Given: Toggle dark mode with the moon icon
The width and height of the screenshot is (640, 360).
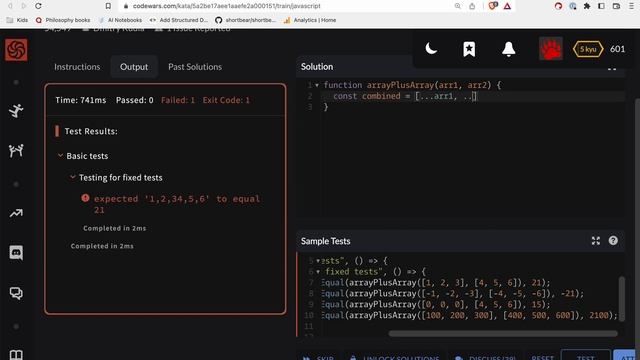Looking at the screenshot, I should (x=431, y=49).
